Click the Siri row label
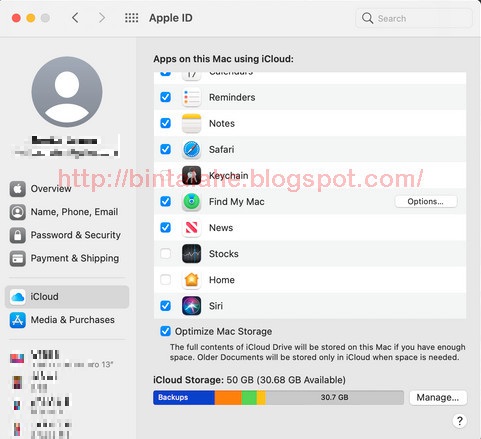481x439 pixels. tap(216, 306)
